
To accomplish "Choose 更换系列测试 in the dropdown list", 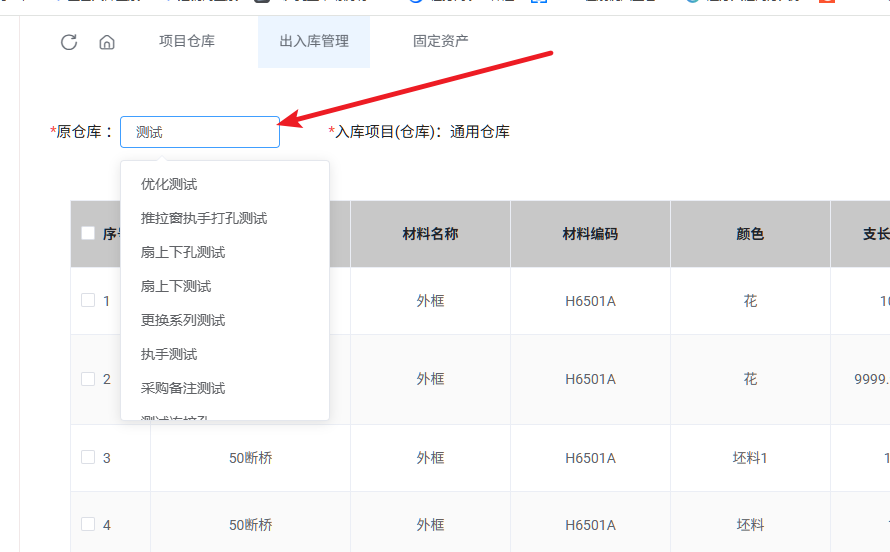I will (x=183, y=320).
